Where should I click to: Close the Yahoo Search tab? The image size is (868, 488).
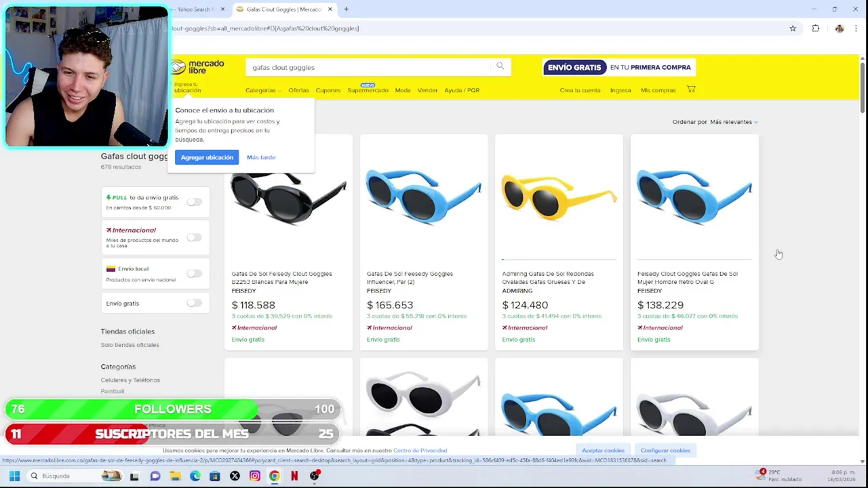click(222, 9)
